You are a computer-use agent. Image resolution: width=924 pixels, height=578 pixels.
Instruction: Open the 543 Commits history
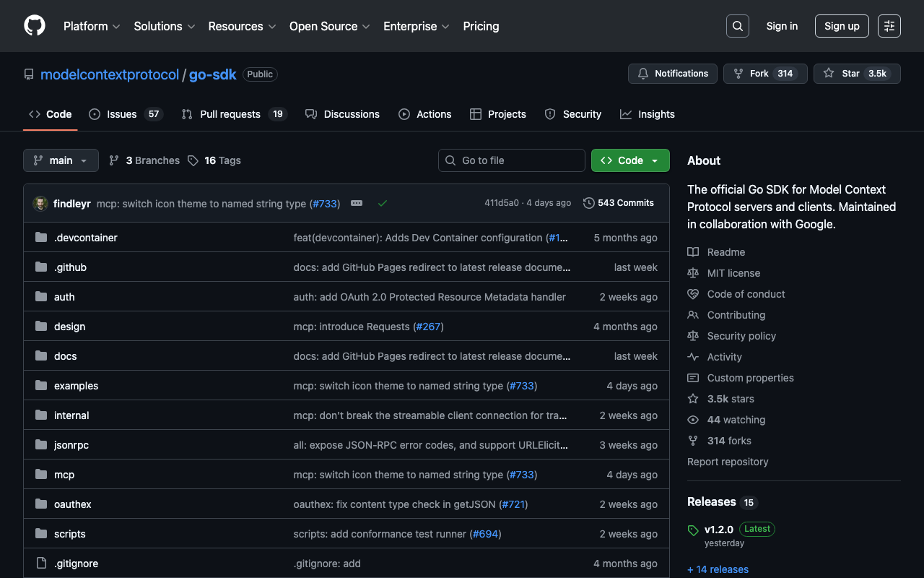click(619, 203)
